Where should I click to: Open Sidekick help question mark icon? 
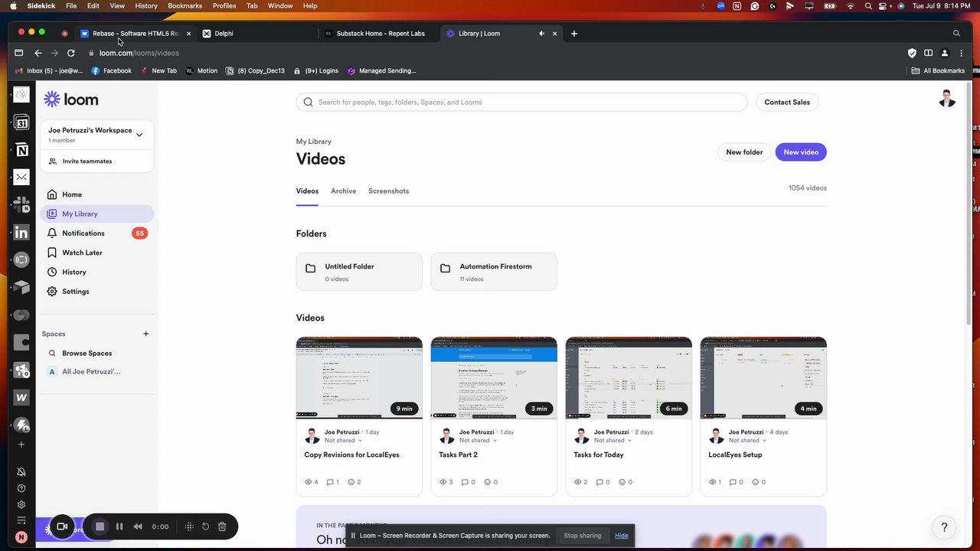[x=21, y=488]
